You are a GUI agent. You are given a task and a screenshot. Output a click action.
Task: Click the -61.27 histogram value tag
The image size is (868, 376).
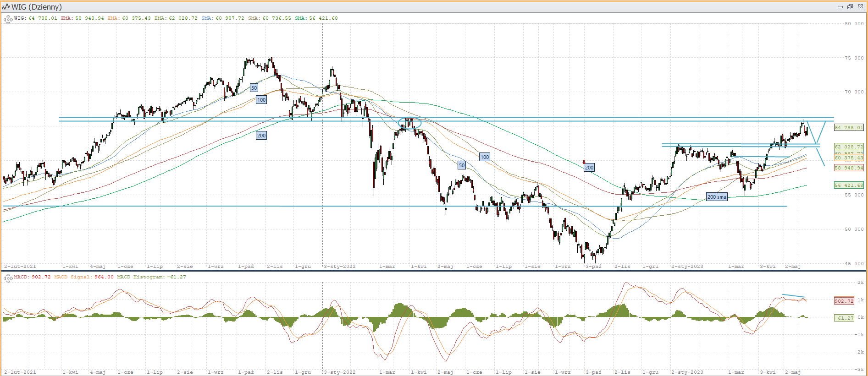[x=844, y=318]
